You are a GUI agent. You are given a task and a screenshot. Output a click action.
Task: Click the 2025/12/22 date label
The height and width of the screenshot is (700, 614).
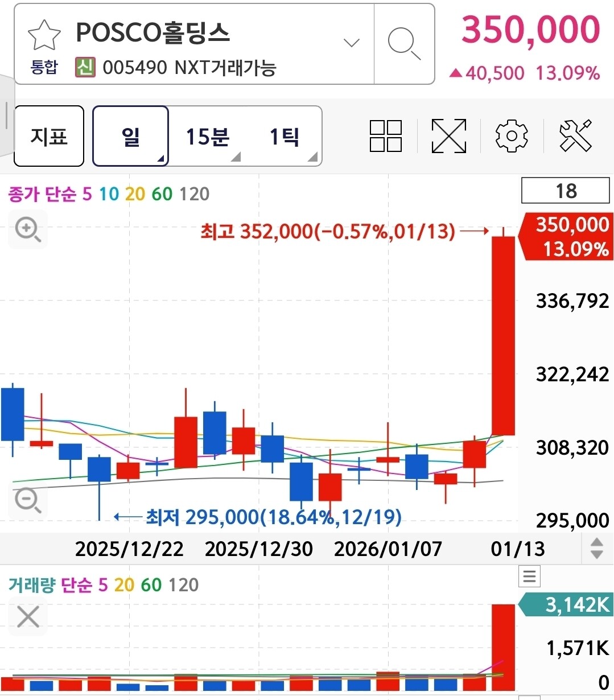click(129, 549)
